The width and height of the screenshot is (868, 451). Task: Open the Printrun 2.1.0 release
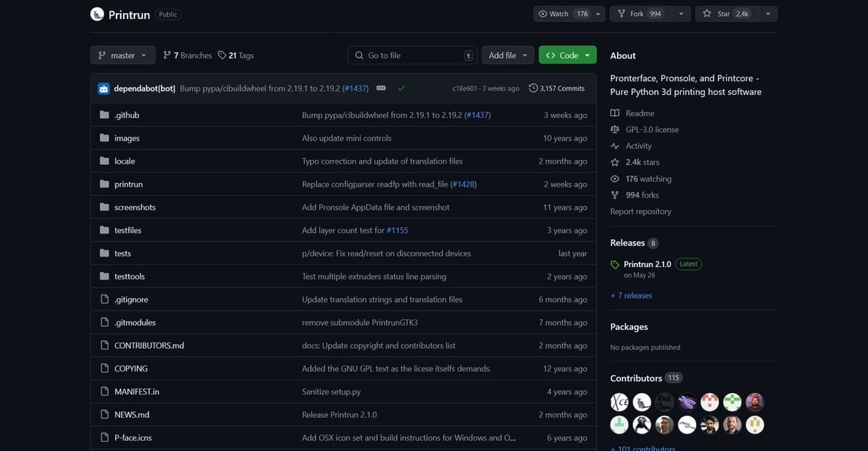coord(647,264)
